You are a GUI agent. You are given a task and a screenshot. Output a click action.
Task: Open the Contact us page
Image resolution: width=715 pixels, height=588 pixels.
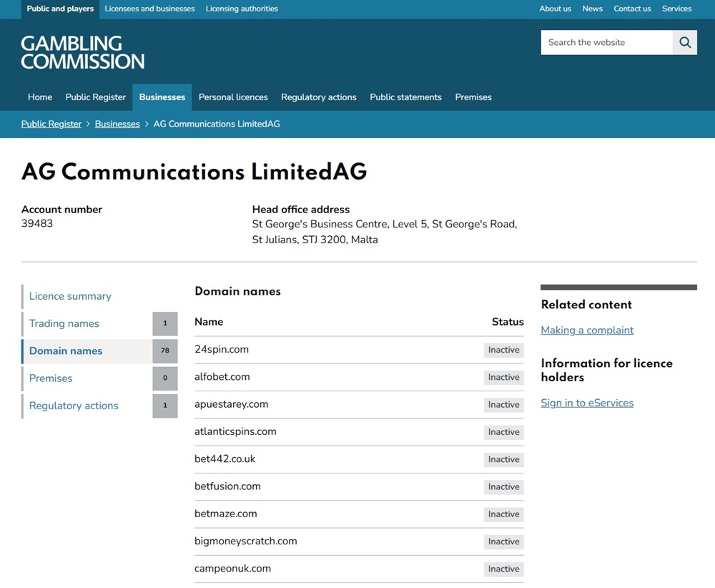(632, 9)
